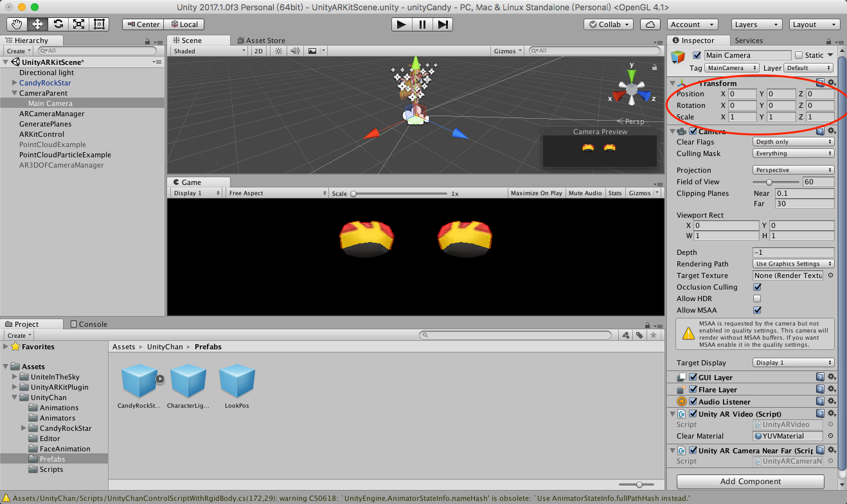
Task: Click the scene orientation gizmo
Action: [632, 88]
